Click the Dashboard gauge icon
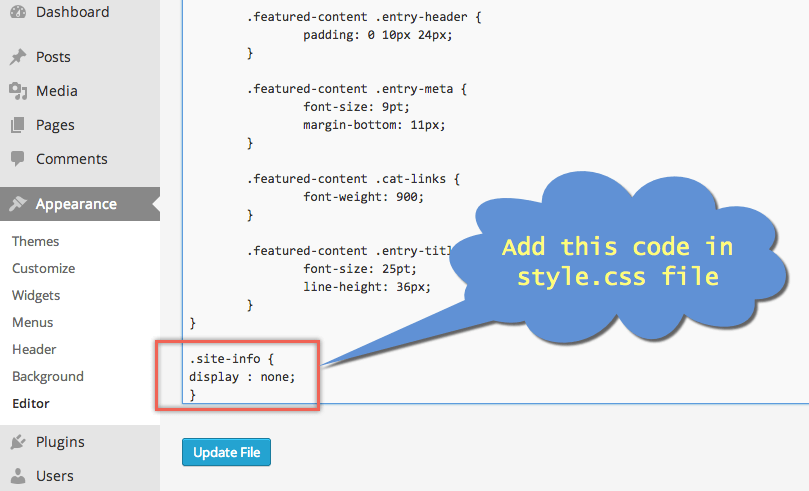 click(18, 11)
